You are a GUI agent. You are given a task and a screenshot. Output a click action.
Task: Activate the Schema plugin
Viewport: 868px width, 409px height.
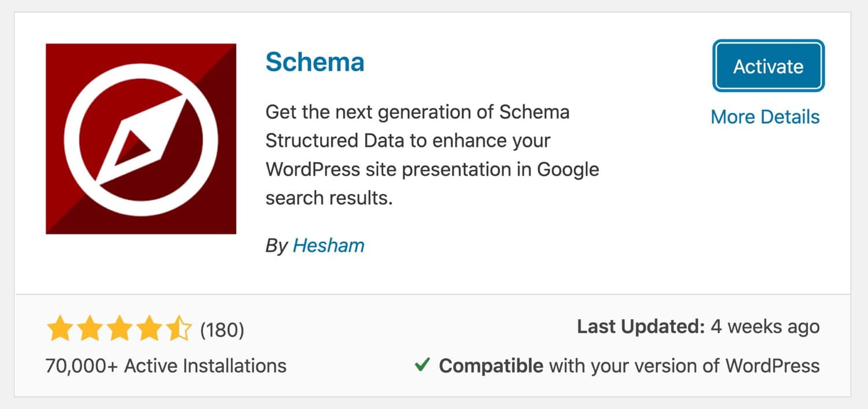(x=768, y=66)
